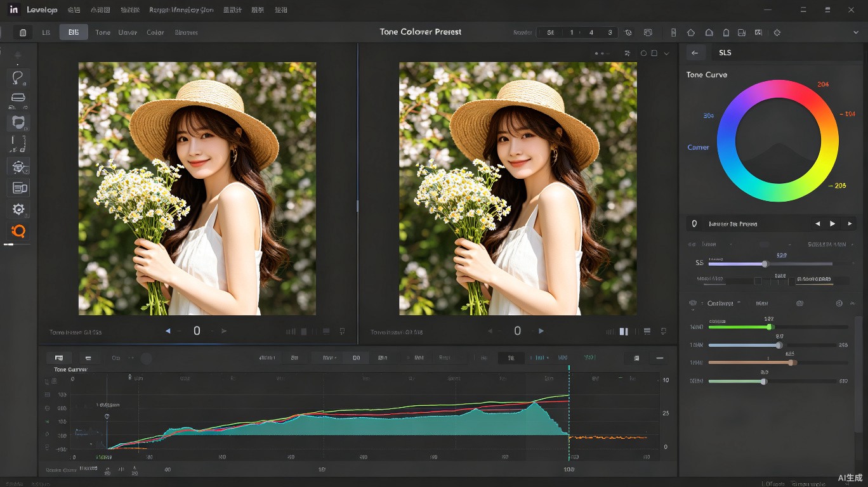Click the stacked copies icon in top toolbar
This screenshot has height=487, width=868.
(648, 32)
